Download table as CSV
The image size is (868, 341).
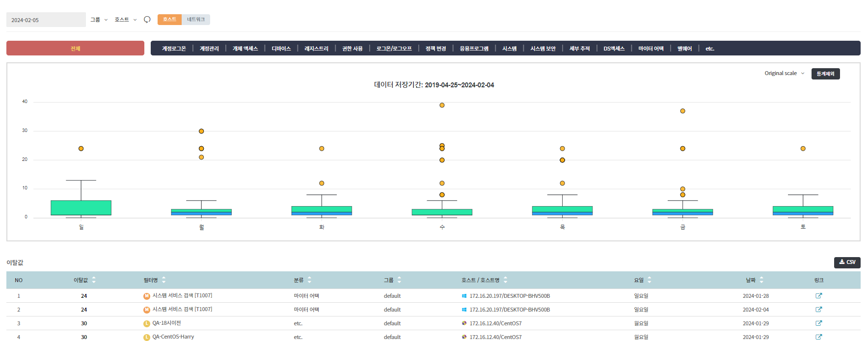pos(847,262)
